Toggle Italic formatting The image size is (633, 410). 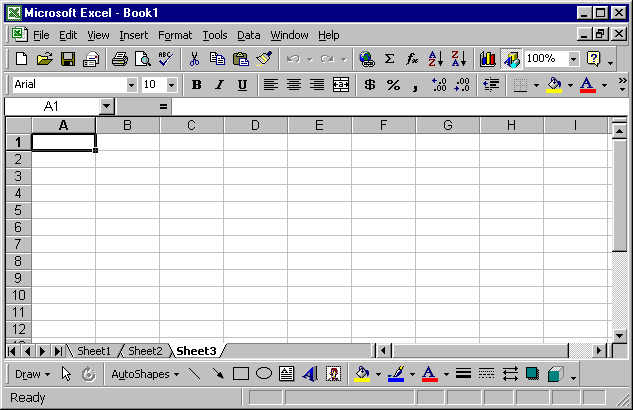219,85
